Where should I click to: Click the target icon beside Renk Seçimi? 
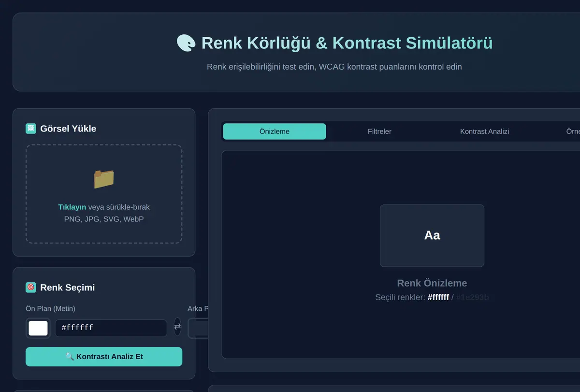[x=31, y=288]
